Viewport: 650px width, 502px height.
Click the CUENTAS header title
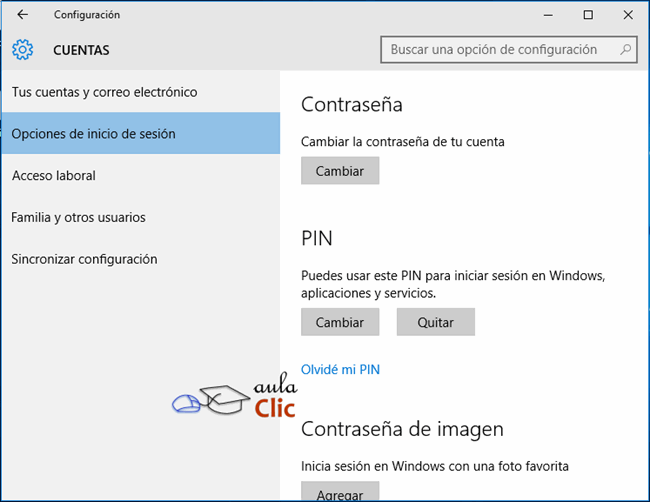pyautogui.click(x=81, y=50)
